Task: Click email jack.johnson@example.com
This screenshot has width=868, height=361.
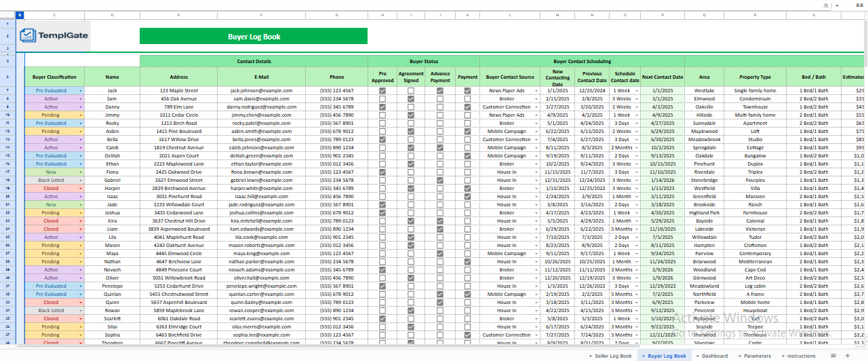Action: click(261, 90)
